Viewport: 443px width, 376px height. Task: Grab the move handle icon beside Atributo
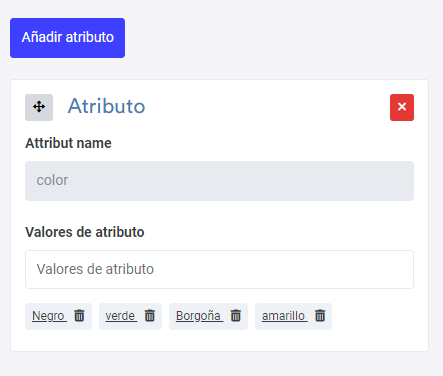[x=39, y=107]
